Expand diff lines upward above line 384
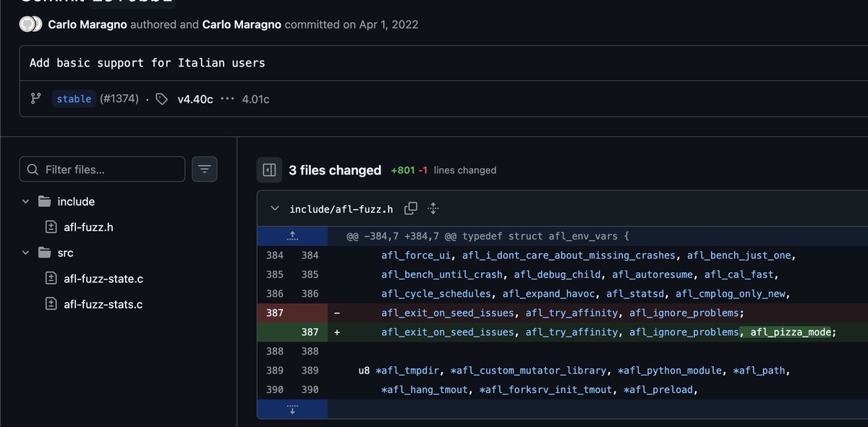 pos(292,236)
